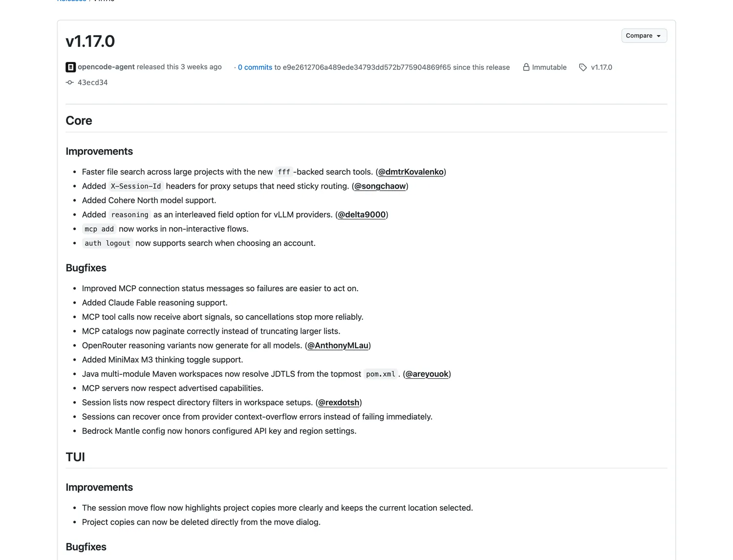
Task: Click the TUI section heading
Action: point(75,457)
